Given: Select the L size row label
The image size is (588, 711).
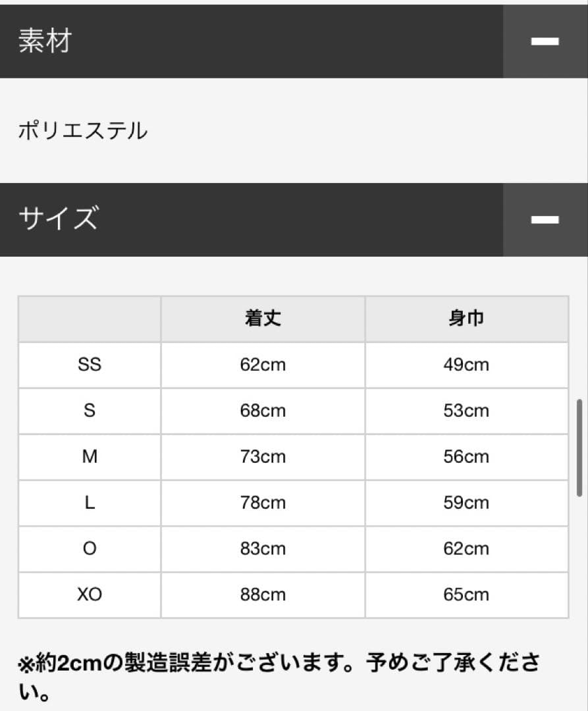Looking at the screenshot, I should click(88, 502).
